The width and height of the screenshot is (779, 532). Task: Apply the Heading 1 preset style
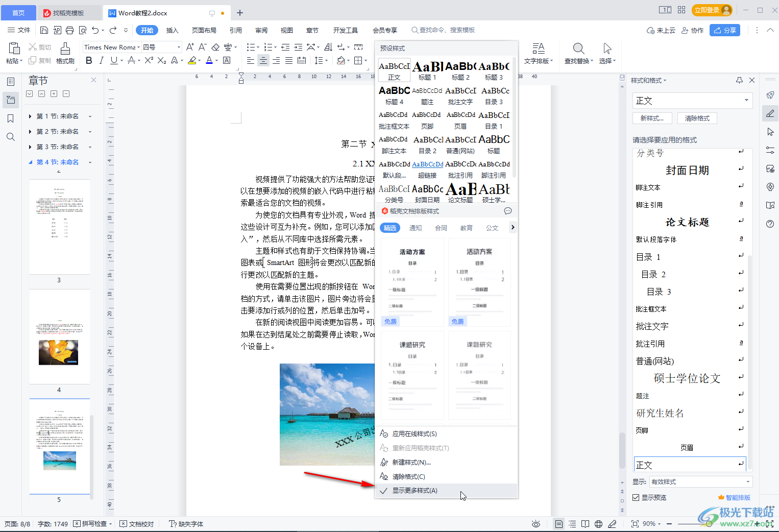pyautogui.click(x=427, y=70)
